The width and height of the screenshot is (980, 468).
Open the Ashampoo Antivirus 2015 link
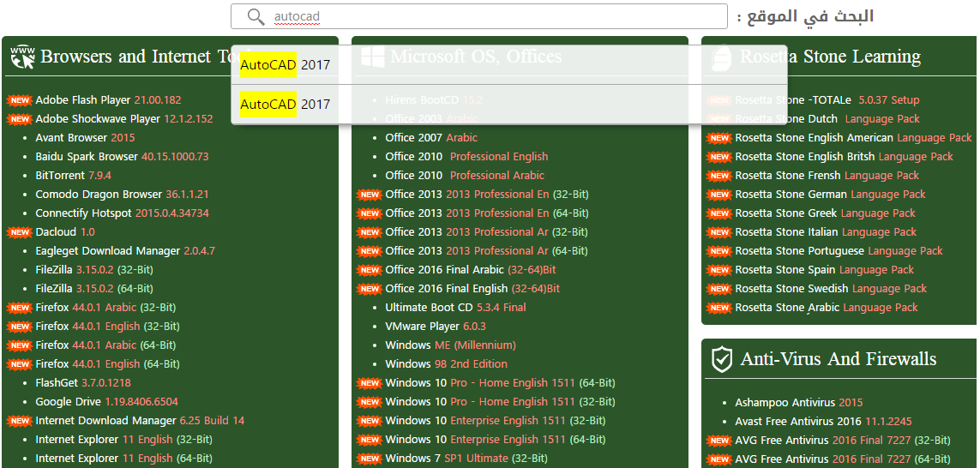pos(799,402)
